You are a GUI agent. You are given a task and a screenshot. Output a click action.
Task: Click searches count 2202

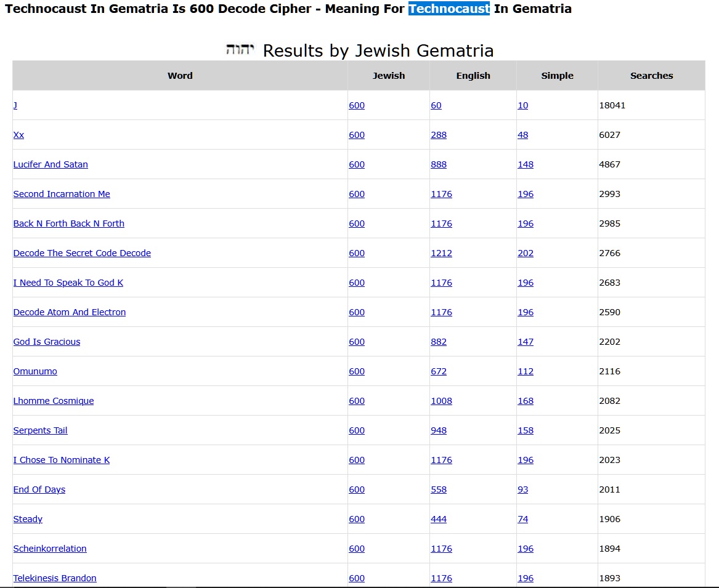(609, 342)
